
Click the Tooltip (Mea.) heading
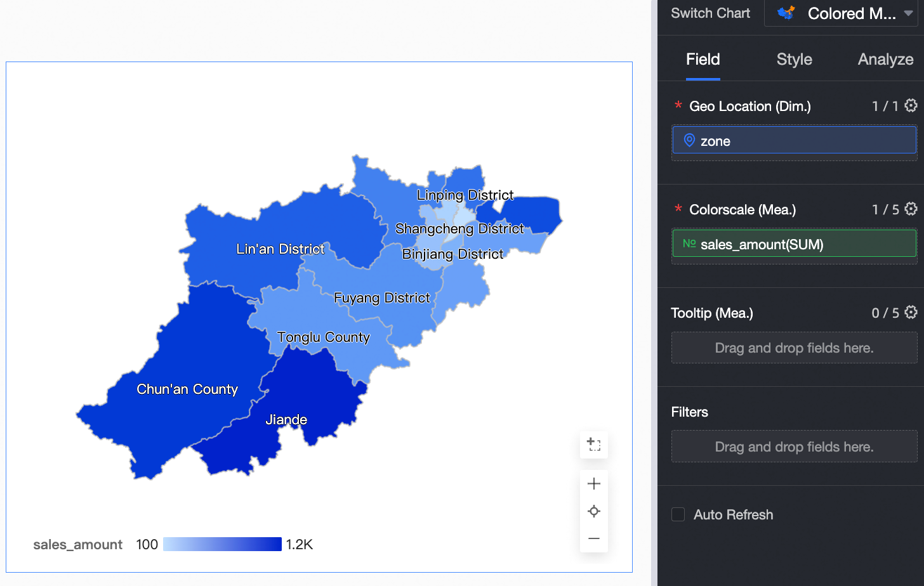pos(712,313)
